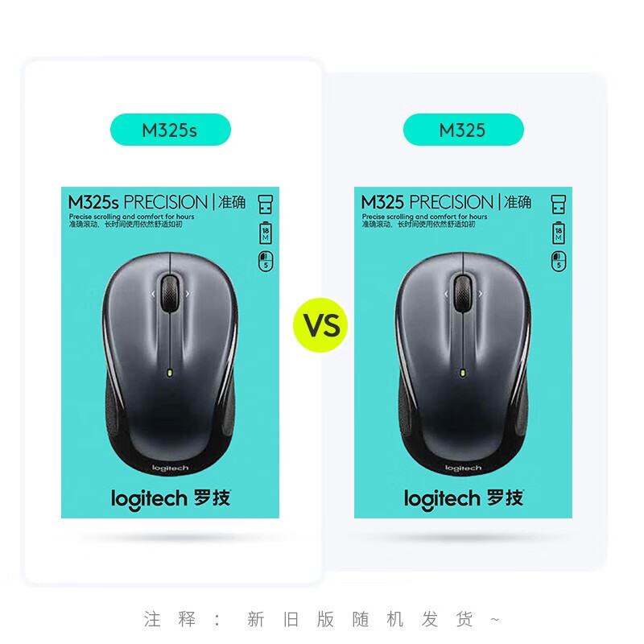Click the yellow VS circle badge
The width and height of the screenshot is (644, 644).
[x=320, y=325]
